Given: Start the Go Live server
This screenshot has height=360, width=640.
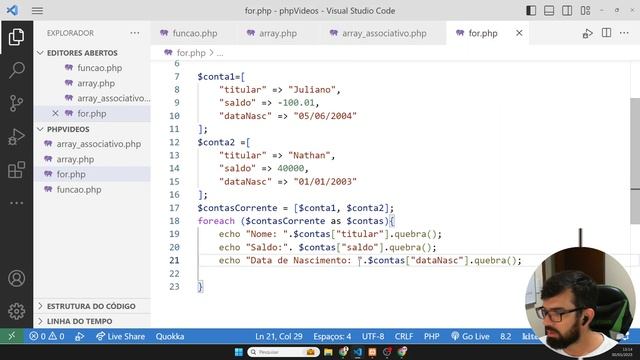Looking at the screenshot, I should [x=470, y=336].
